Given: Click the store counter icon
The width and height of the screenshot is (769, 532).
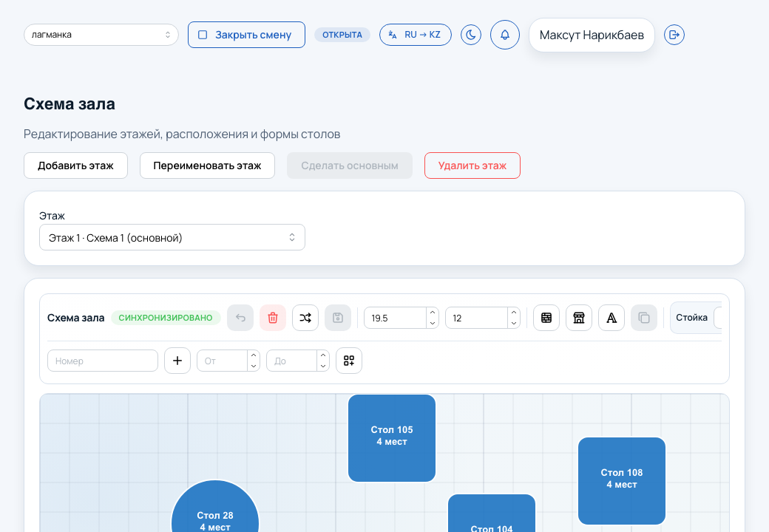Looking at the screenshot, I should click(x=579, y=318).
